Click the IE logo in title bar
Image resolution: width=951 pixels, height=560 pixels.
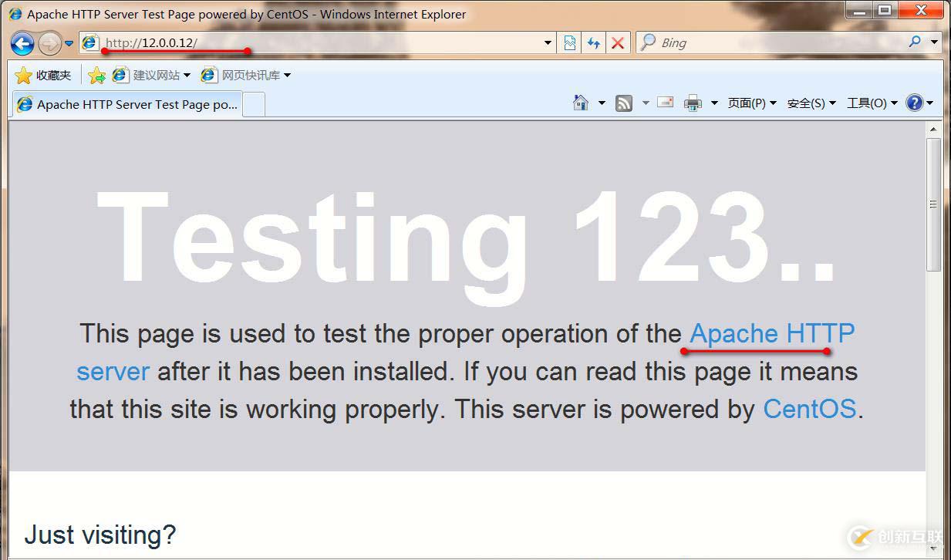pos(15,14)
